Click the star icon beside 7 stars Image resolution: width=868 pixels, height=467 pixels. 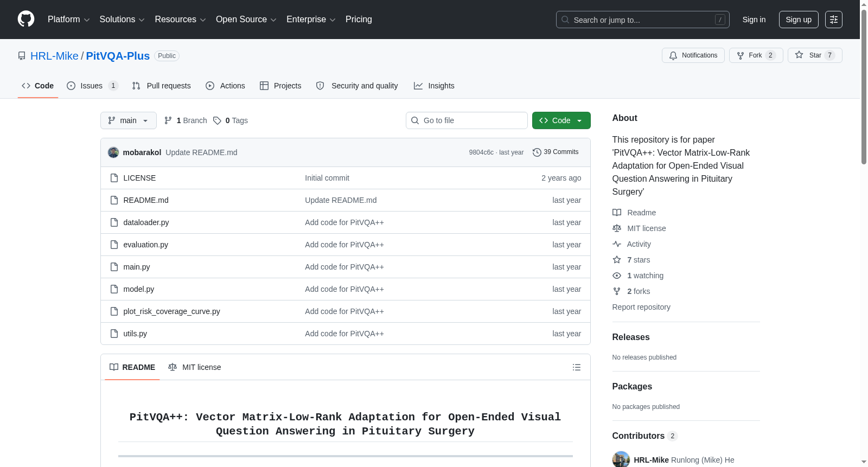[617, 260]
